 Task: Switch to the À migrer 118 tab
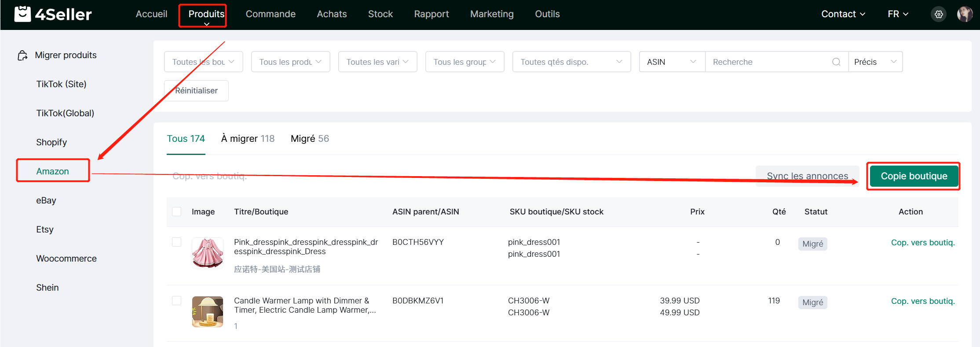[x=248, y=139]
